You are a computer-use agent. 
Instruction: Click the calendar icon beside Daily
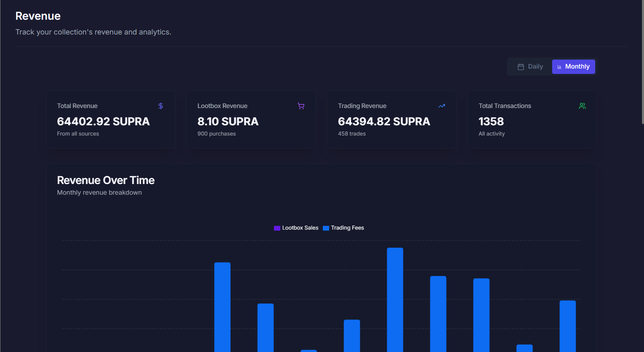(521, 67)
